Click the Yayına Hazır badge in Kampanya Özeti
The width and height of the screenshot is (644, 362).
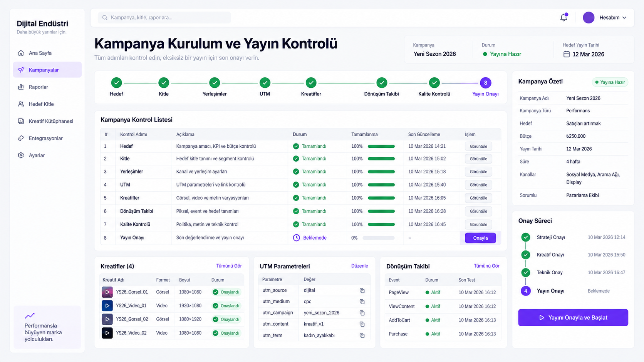coord(610,82)
